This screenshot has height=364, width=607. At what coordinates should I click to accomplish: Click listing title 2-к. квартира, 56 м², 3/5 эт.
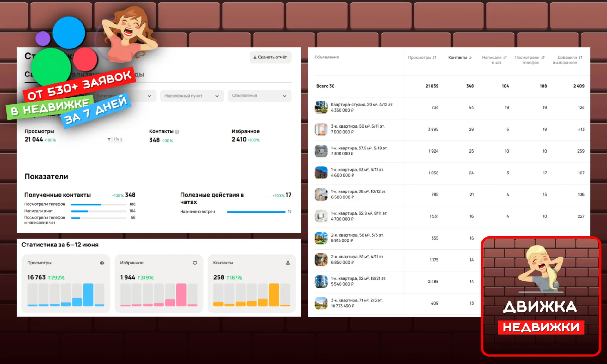(x=357, y=235)
